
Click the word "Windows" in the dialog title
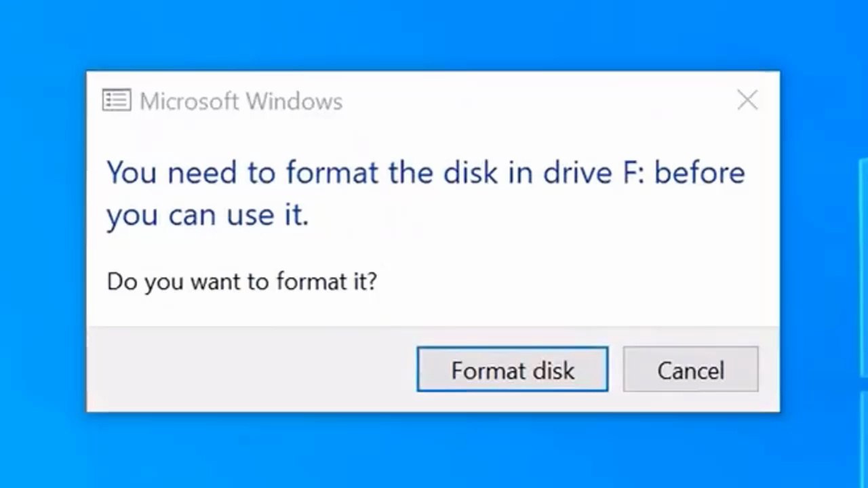click(x=294, y=102)
